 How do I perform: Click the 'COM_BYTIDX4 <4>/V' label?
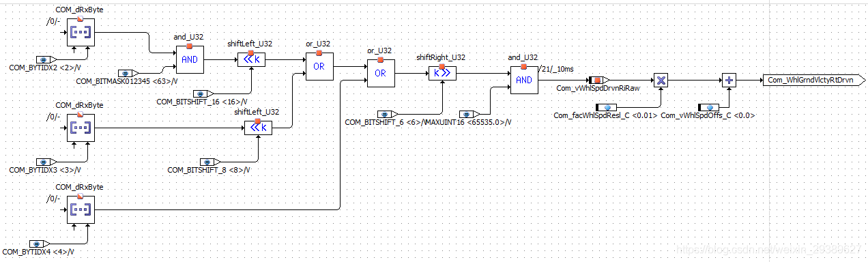(x=38, y=252)
